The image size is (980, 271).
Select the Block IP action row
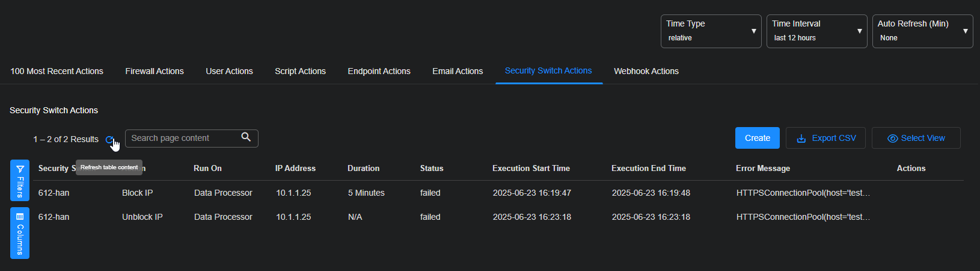pos(137,193)
